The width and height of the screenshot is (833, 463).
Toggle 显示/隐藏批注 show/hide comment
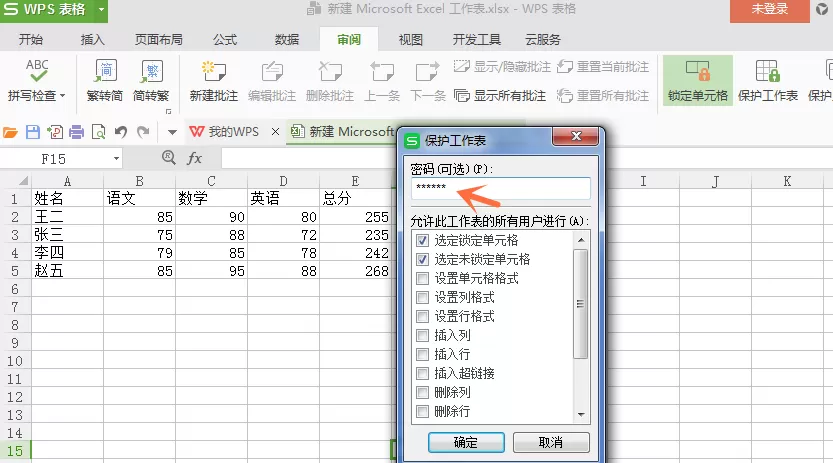pyautogui.click(x=502, y=66)
